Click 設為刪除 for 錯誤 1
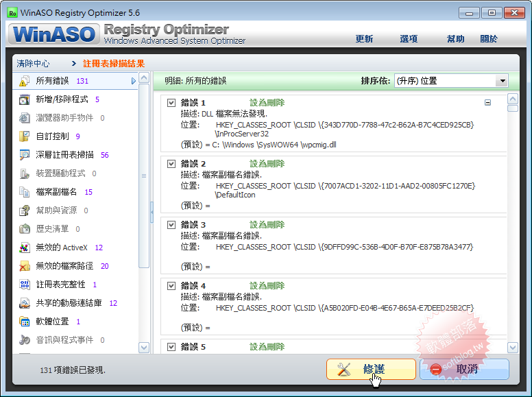532x397 pixels. pos(267,103)
